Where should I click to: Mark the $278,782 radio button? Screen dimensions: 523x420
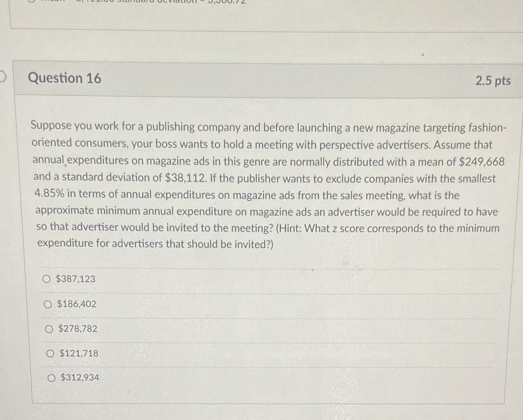point(49,329)
